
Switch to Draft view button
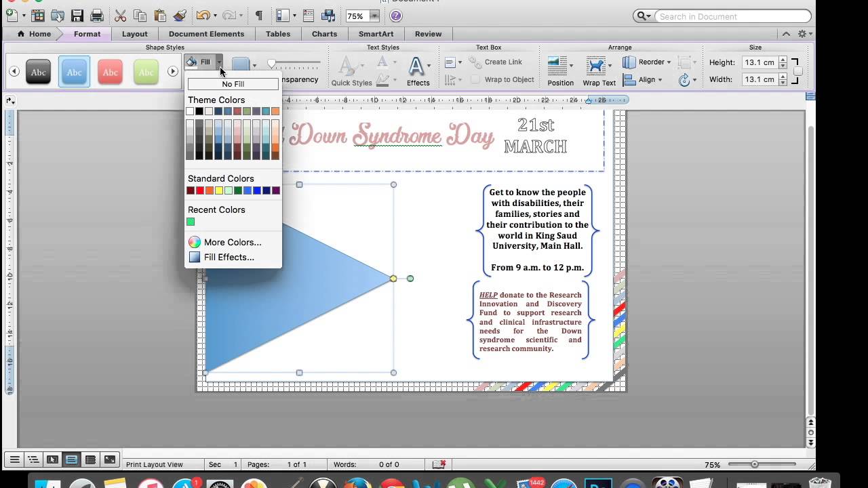point(14,460)
